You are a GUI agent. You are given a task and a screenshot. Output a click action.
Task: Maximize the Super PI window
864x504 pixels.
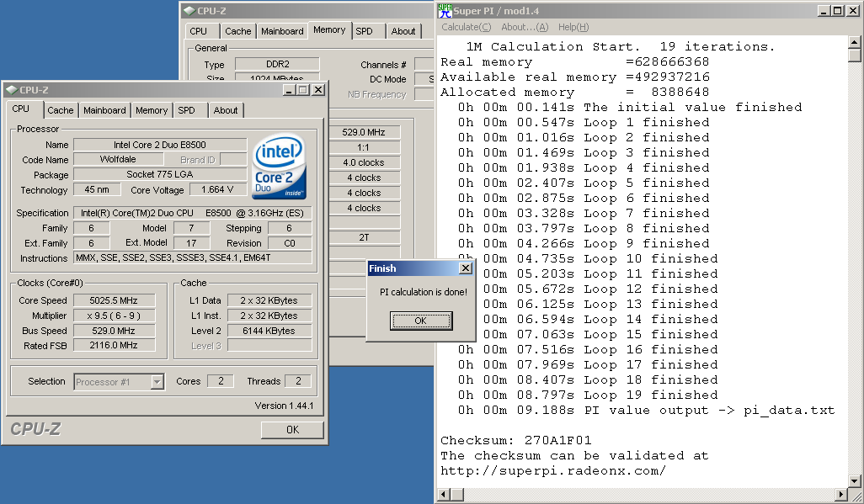pyautogui.click(x=838, y=10)
